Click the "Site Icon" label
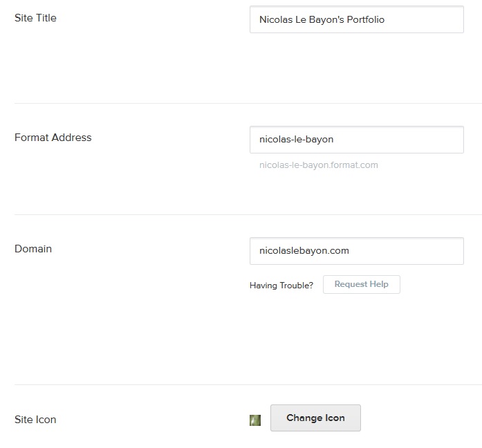Viewport: 482px width, 448px height. tap(35, 419)
